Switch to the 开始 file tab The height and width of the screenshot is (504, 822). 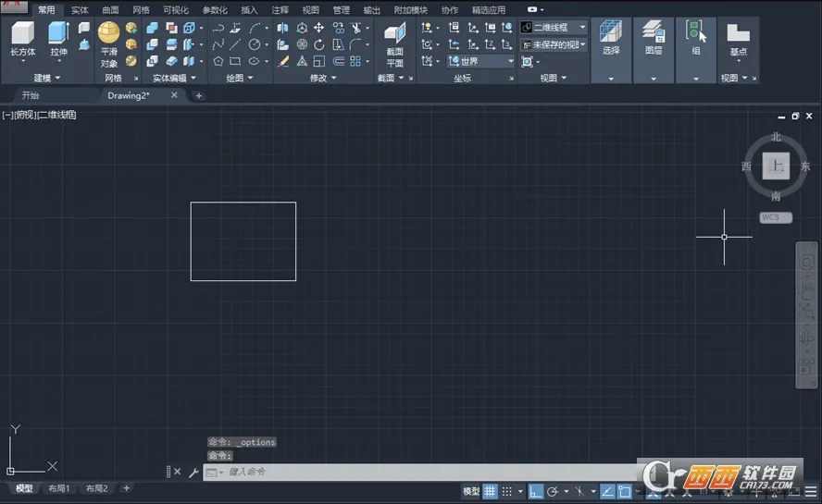[x=31, y=95]
